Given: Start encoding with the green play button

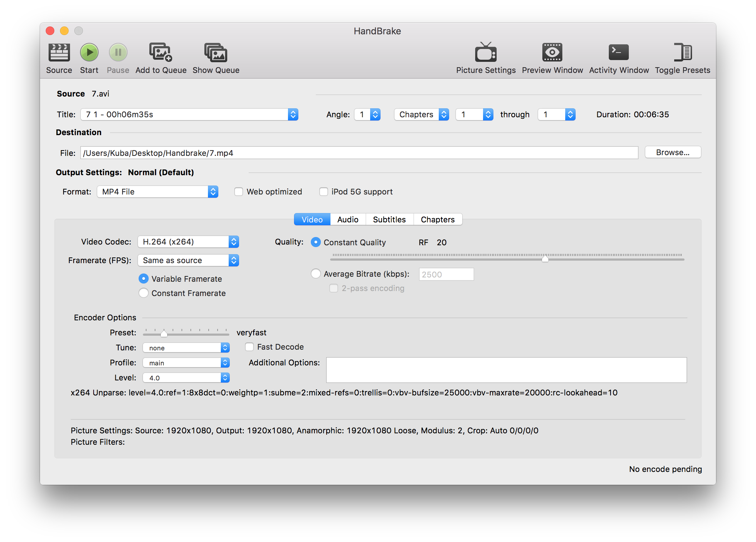Looking at the screenshot, I should (89, 53).
